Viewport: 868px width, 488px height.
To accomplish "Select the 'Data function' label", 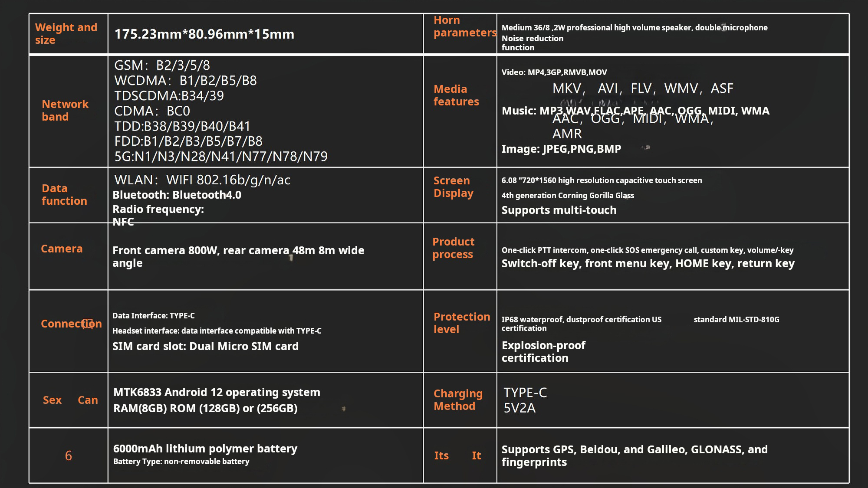I will 64,194.
